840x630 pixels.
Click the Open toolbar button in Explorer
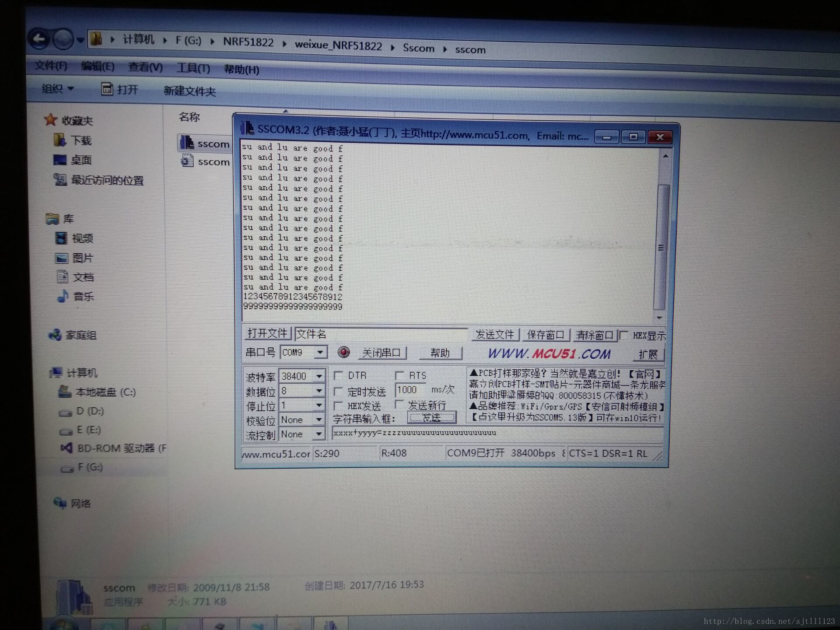click(x=119, y=90)
